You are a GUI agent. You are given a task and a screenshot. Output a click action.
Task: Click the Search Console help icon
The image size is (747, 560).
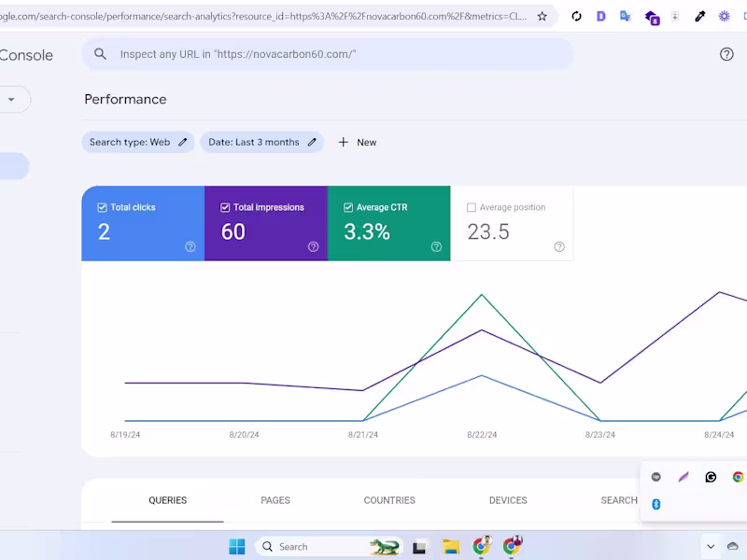(726, 54)
